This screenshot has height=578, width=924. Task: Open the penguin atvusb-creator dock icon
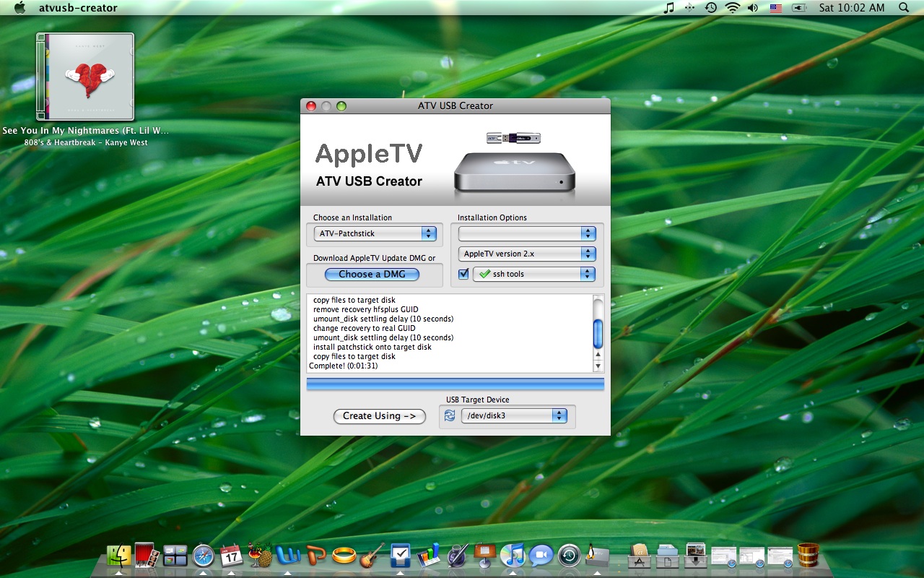(x=597, y=555)
